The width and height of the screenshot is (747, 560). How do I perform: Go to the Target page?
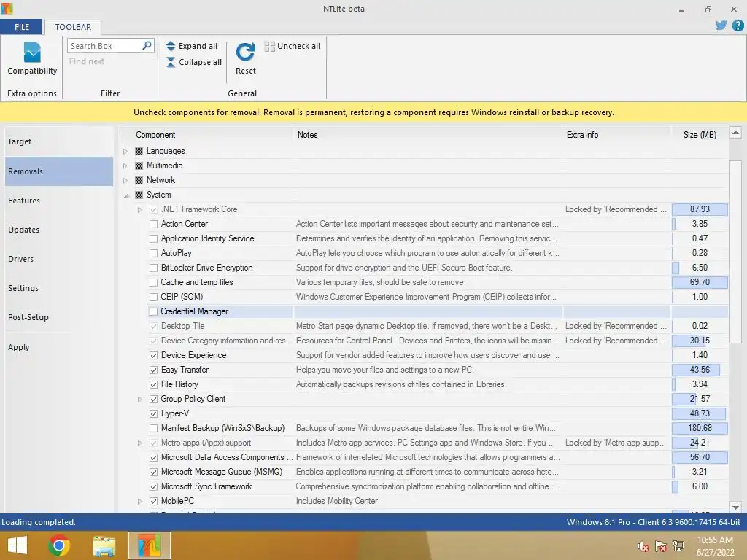tap(59, 141)
